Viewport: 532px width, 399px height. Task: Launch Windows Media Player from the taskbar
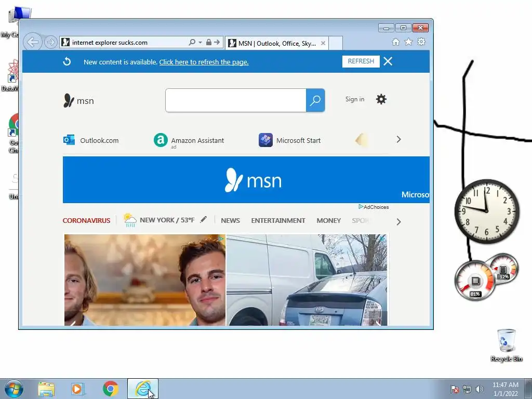[78, 389]
